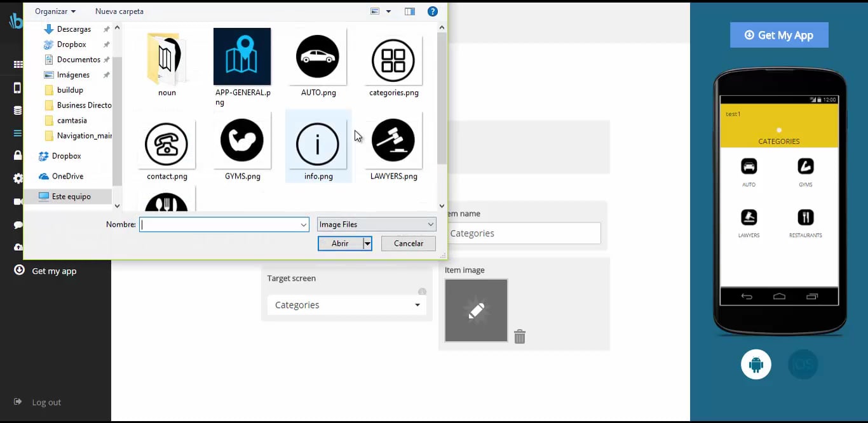Click file list scroll down arrow
Image resolution: width=868 pixels, height=423 pixels.
coord(442,206)
